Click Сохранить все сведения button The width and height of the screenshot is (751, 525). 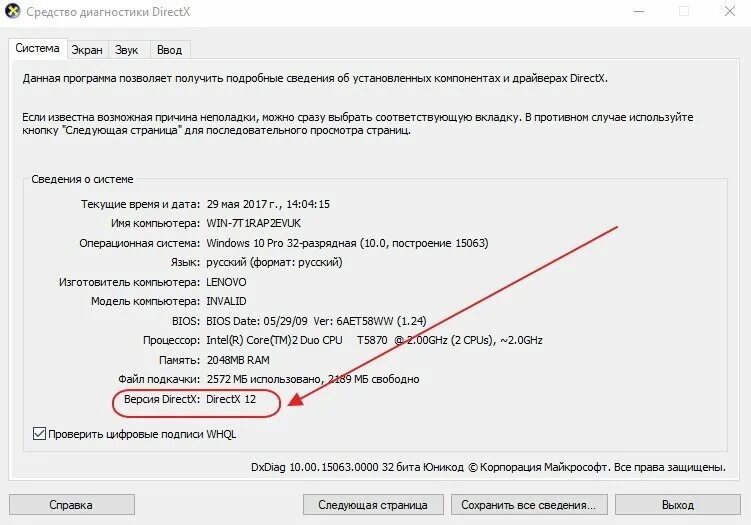click(529, 505)
